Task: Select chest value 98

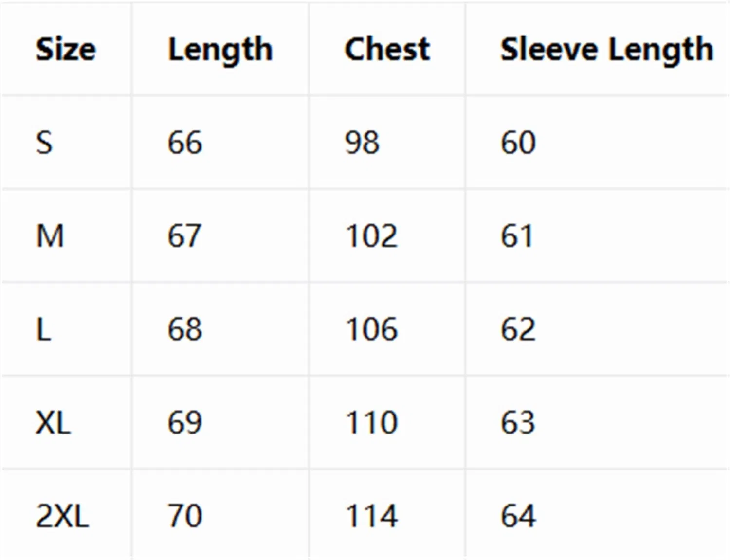Action: (x=362, y=143)
